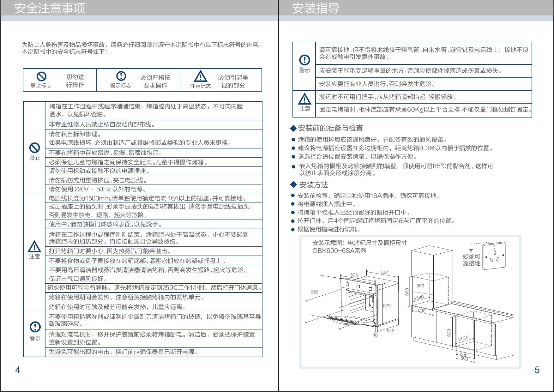554x392 pixels.
Task: Click the 必须可靠接地 label near the socket
Action: point(471,260)
